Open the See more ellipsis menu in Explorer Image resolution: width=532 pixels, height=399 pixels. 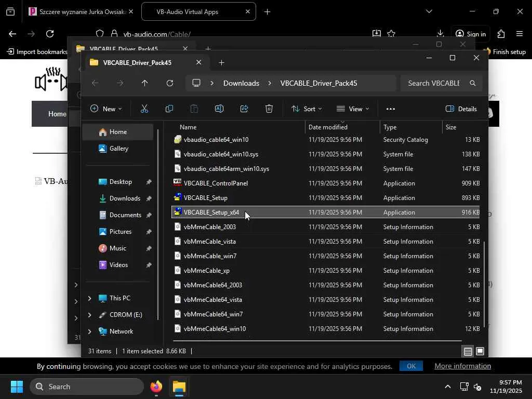pos(391,109)
